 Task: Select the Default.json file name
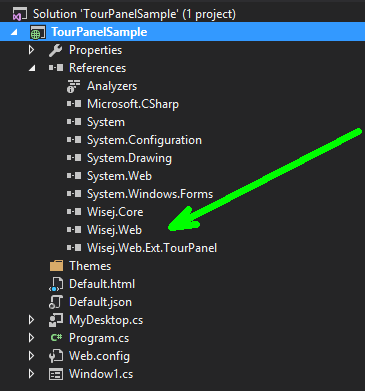[x=100, y=302]
